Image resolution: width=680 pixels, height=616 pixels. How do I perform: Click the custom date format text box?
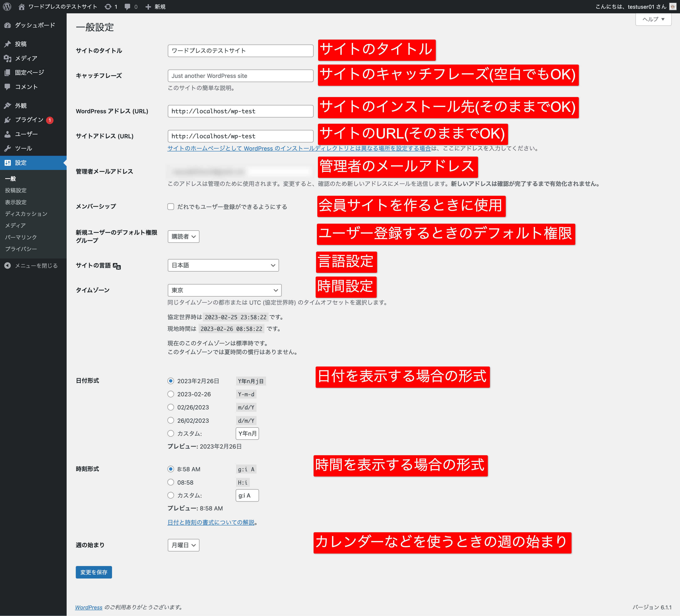click(247, 434)
